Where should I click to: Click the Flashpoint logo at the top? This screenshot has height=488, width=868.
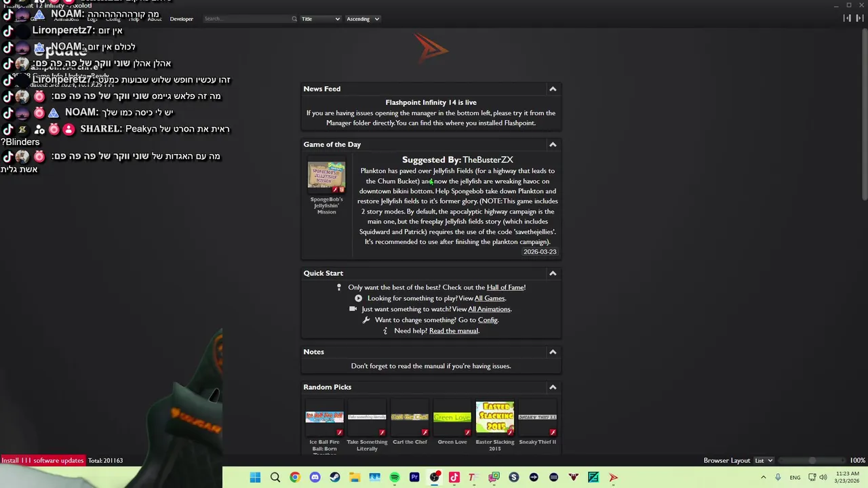click(x=431, y=48)
